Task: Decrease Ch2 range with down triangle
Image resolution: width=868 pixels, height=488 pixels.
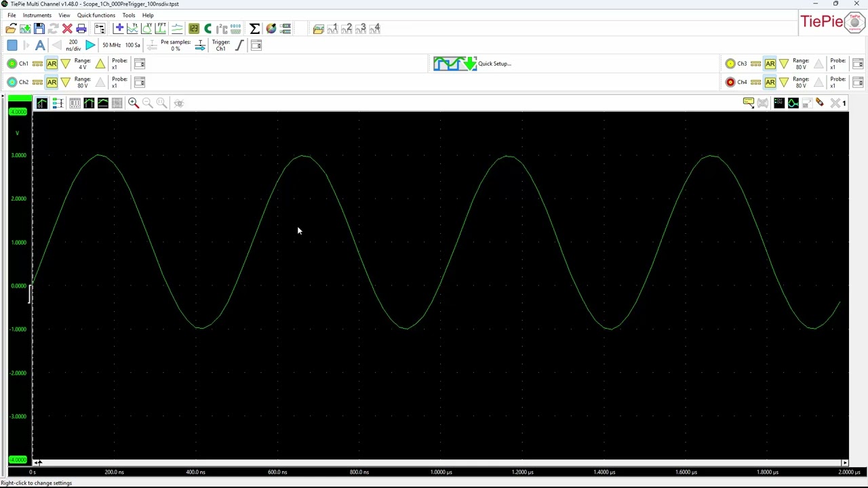Action: pyautogui.click(x=66, y=83)
